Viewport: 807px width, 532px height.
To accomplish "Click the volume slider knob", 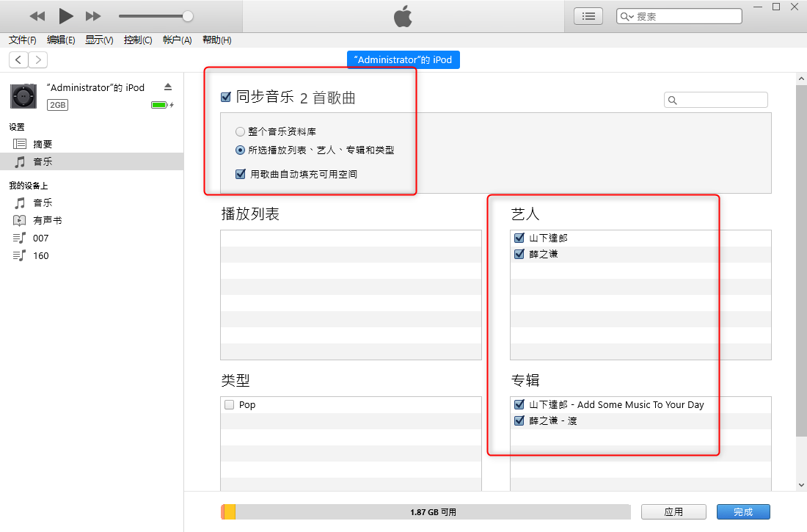I will (x=188, y=16).
